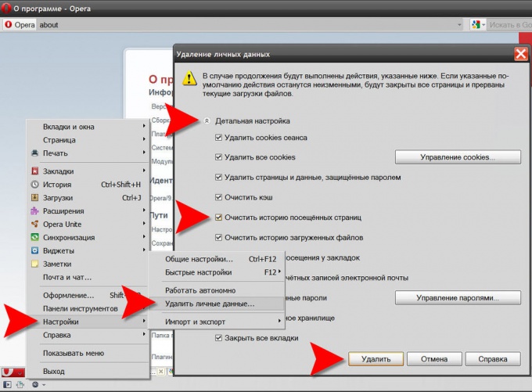The image size is (532, 392).
Task: Click the green Synchronization icon
Action: [x=34, y=238]
